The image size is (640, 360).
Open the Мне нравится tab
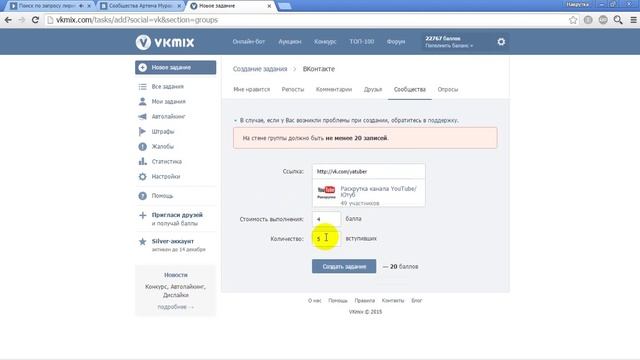pos(251,89)
